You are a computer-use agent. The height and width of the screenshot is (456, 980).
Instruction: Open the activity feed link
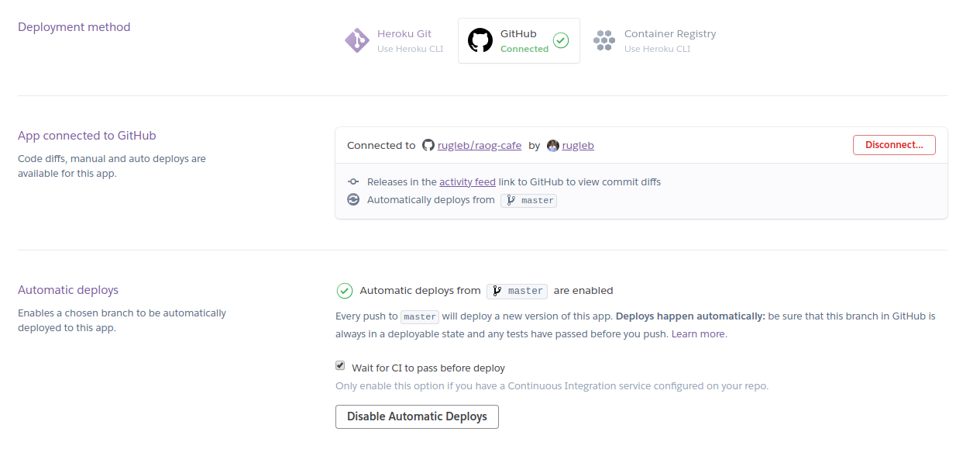click(x=467, y=181)
